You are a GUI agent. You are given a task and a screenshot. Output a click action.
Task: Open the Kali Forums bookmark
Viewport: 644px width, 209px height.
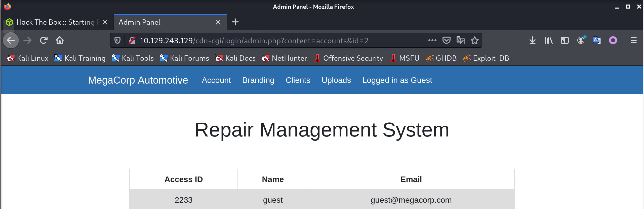184,58
